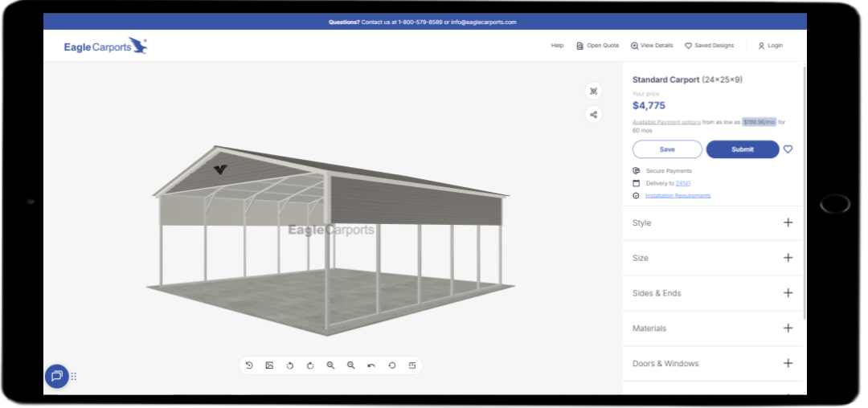Zoom out with the minus magnifier icon
The height and width of the screenshot is (408, 868).
tap(350, 365)
